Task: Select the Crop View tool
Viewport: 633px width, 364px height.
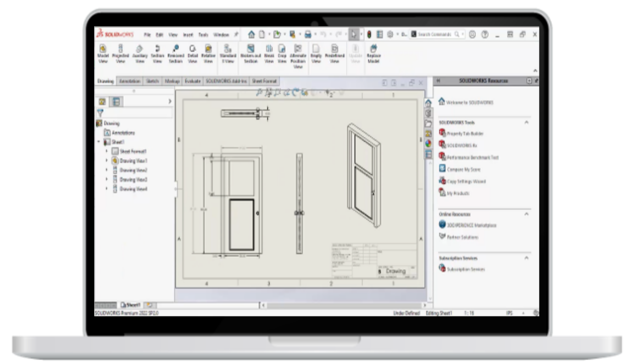Action: (x=281, y=51)
